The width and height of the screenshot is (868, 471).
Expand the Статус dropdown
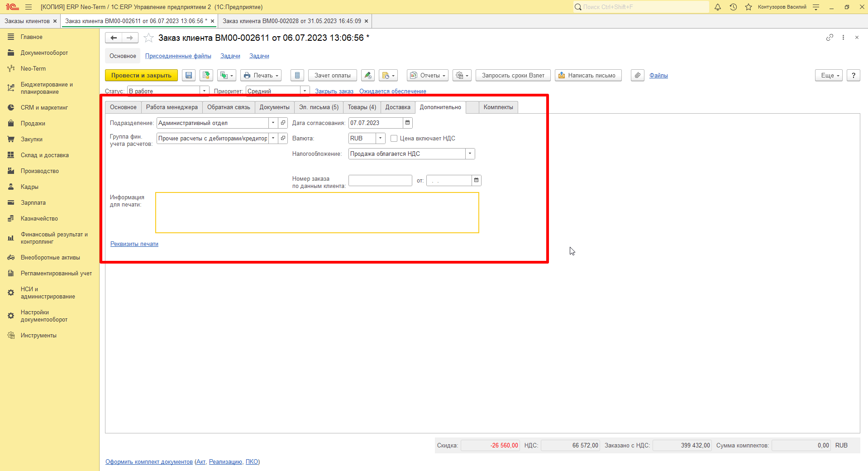pos(205,91)
